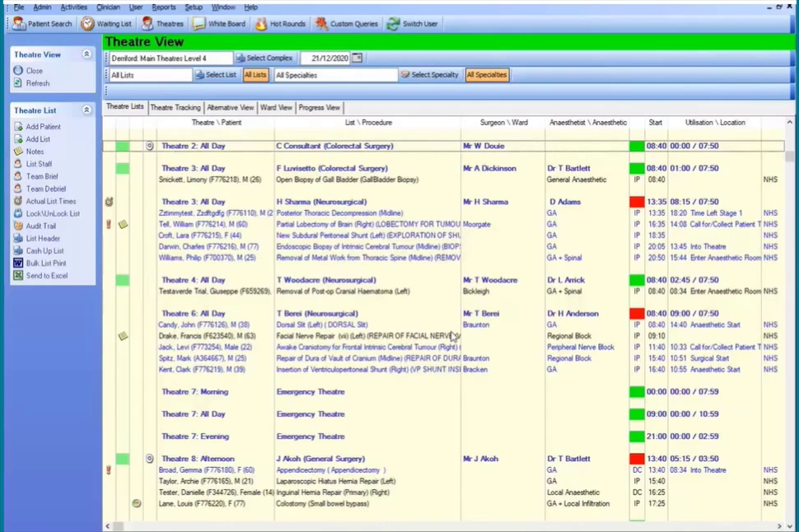This screenshot has width=799, height=532.
Task: Click the Select Complex button
Action: tap(264, 58)
